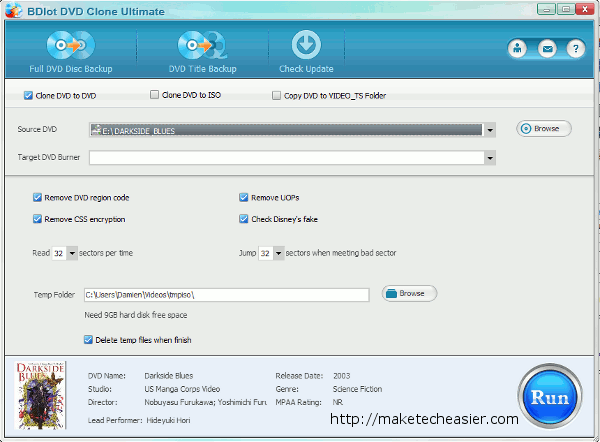Image resolution: width=600 pixels, height=442 pixels.
Task: Click the DVD Name value 'Darkside Blues'
Action: click(x=169, y=376)
